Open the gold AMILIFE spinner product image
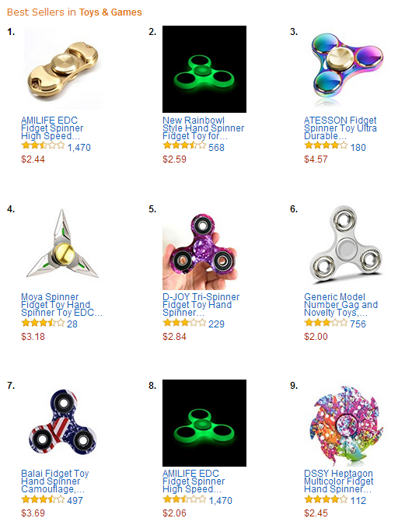The image size is (412, 532). (x=63, y=69)
